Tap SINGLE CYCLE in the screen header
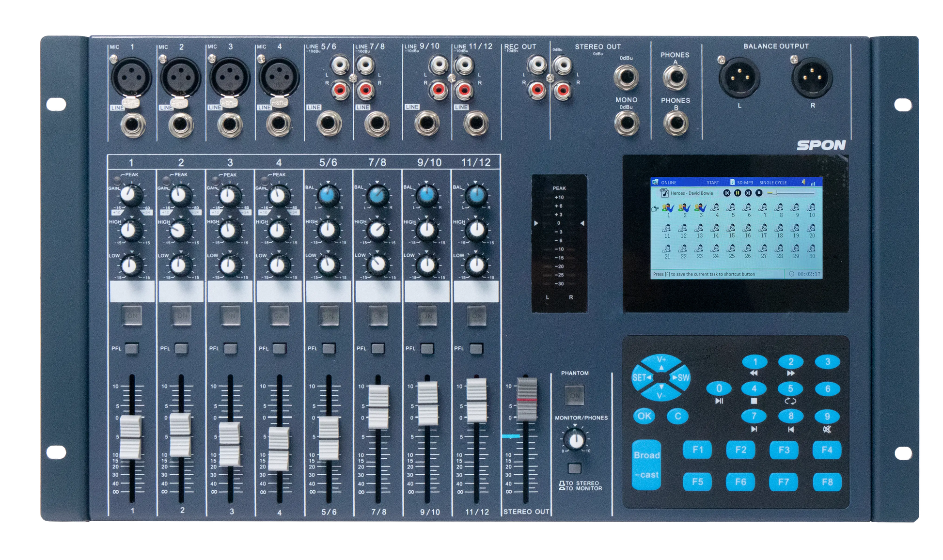943x560 pixels. (x=773, y=183)
